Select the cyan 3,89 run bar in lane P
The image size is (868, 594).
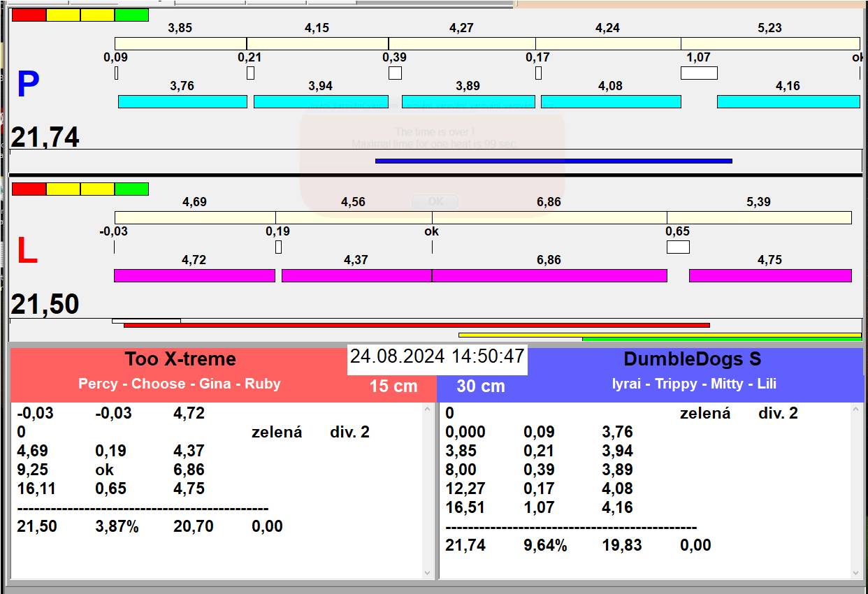(x=468, y=101)
